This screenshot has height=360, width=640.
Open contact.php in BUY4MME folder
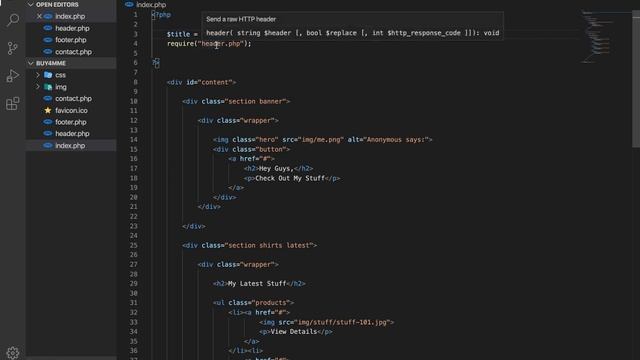[x=71, y=98]
